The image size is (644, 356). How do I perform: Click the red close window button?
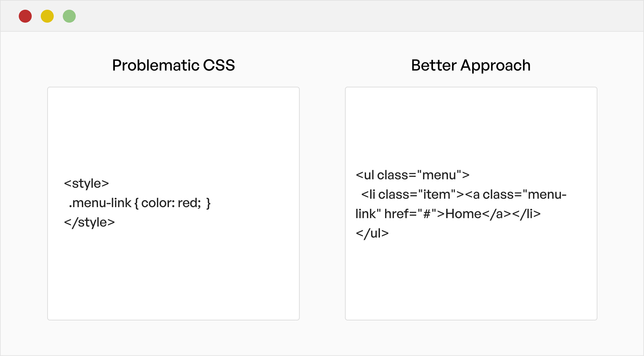coord(25,16)
